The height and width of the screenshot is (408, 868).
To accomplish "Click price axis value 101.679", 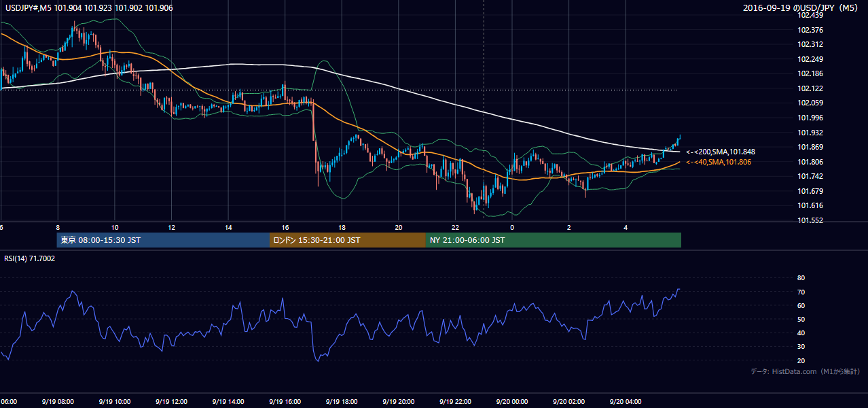I will 810,191.
